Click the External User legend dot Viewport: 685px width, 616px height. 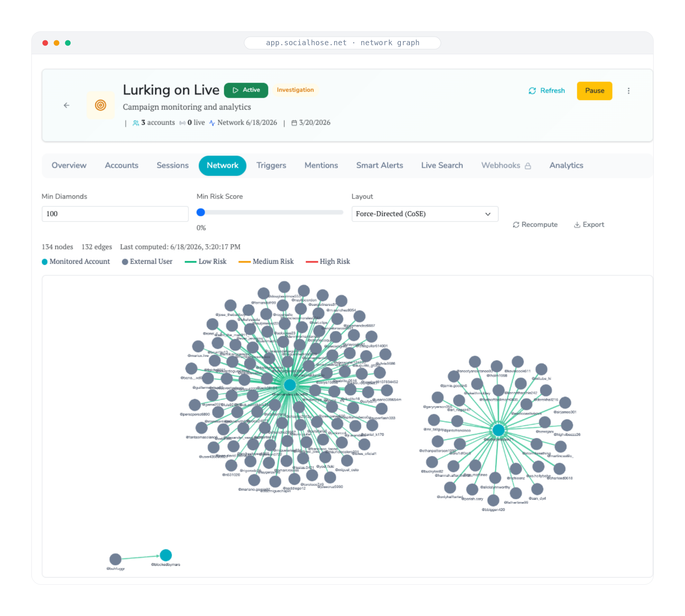click(125, 262)
